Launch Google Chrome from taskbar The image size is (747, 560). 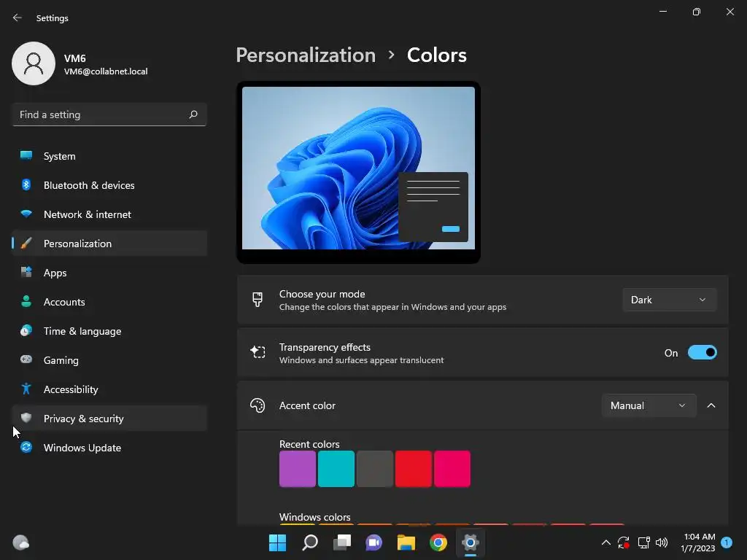point(438,542)
